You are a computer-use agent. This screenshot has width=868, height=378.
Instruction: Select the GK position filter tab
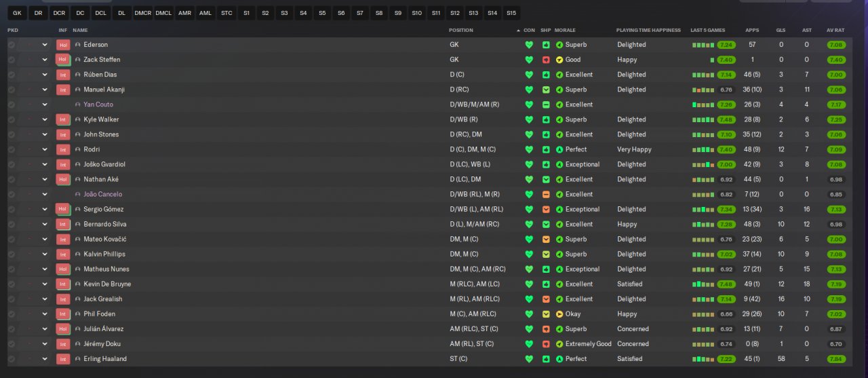[17, 13]
